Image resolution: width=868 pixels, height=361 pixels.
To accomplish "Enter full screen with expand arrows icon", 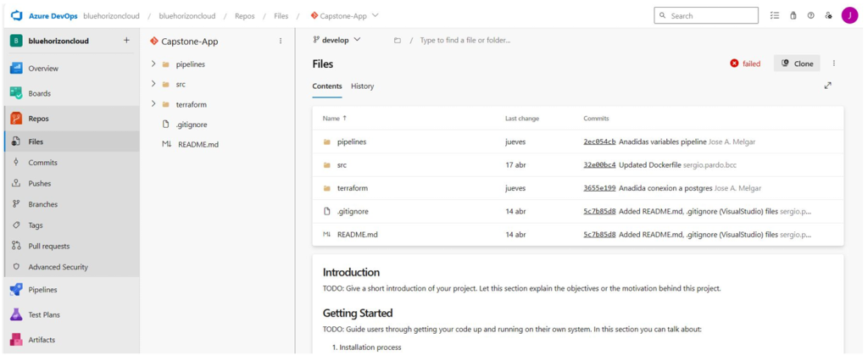I will (827, 86).
